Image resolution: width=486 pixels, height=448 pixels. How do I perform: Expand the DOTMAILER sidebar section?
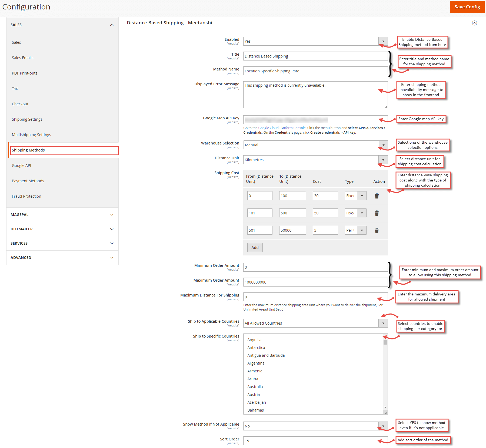tap(62, 229)
